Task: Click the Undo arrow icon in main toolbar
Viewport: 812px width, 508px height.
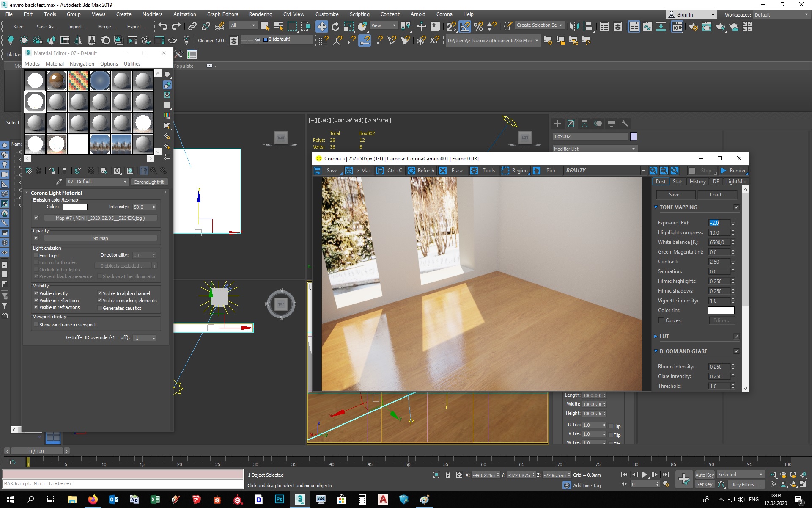Action: coord(163,26)
